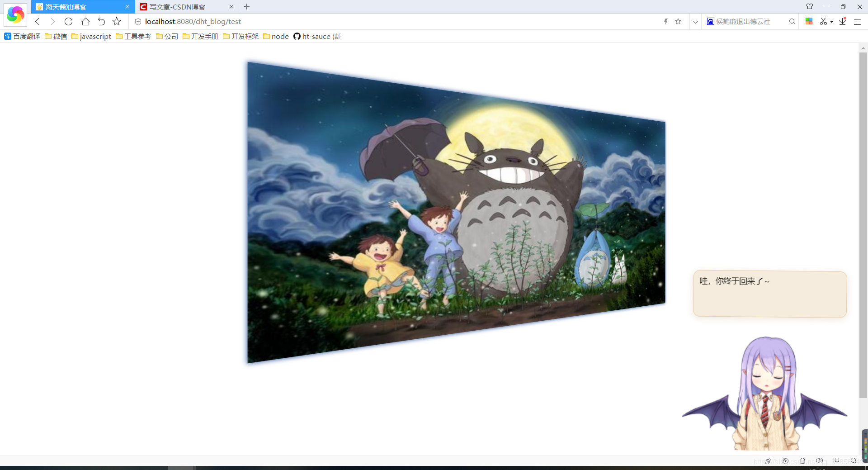This screenshot has height=470, width=868.
Task: Open favorites star next to home button
Action: click(x=117, y=21)
